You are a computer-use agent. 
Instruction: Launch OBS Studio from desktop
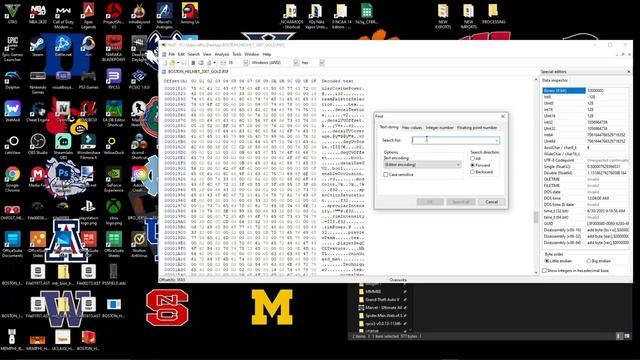(x=38, y=144)
